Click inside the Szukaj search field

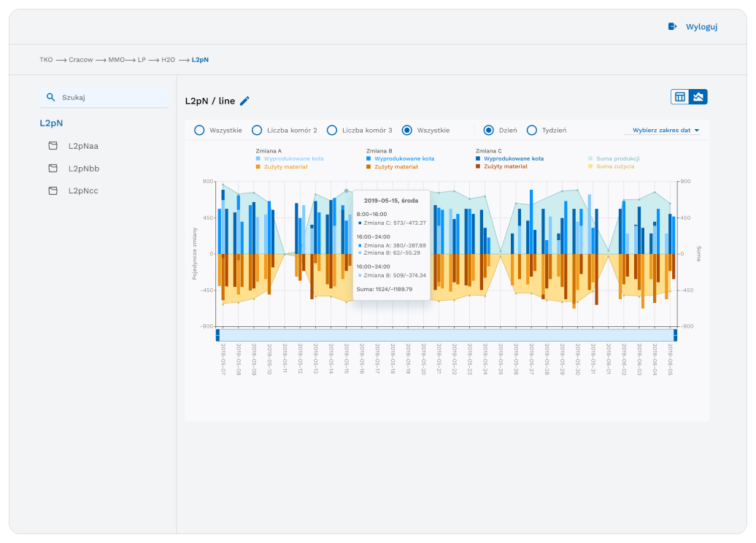pyautogui.click(x=104, y=96)
